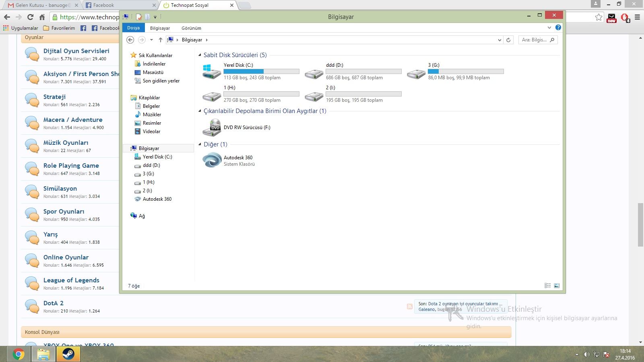Go up one level with the up arrow
The height and width of the screenshot is (362, 644).
161,40
